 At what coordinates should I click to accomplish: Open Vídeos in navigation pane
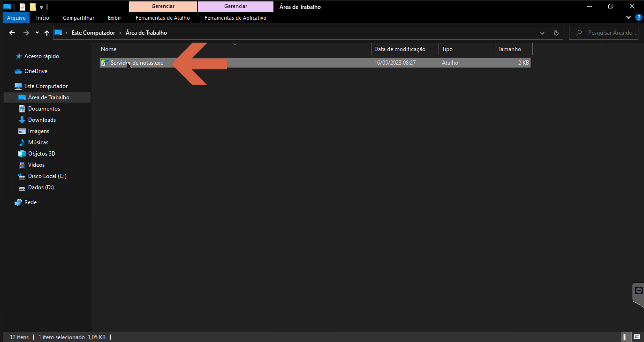[36, 165]
